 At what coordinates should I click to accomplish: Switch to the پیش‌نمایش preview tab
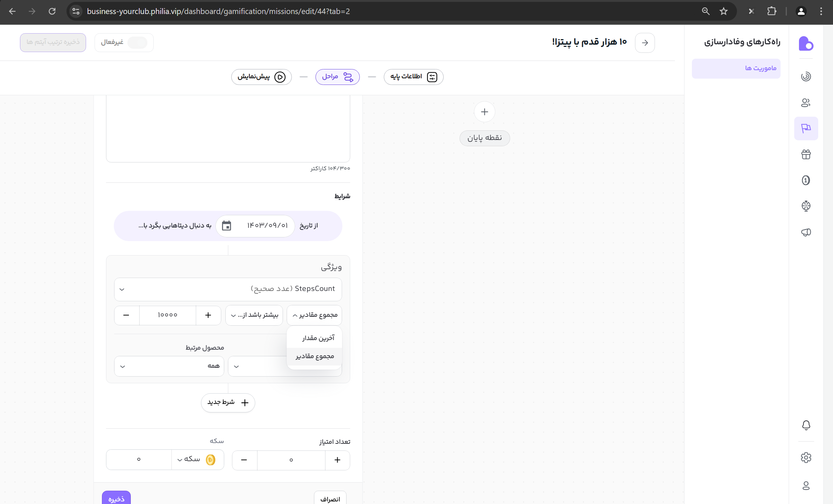point(261,77)
